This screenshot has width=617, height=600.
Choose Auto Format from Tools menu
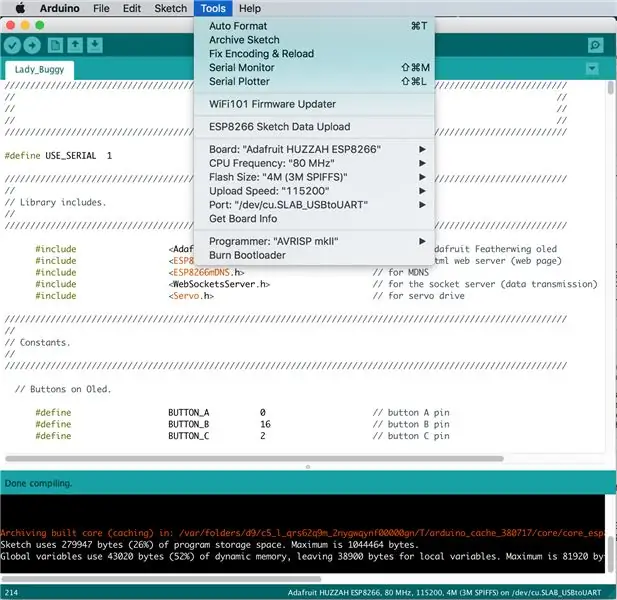315,26
